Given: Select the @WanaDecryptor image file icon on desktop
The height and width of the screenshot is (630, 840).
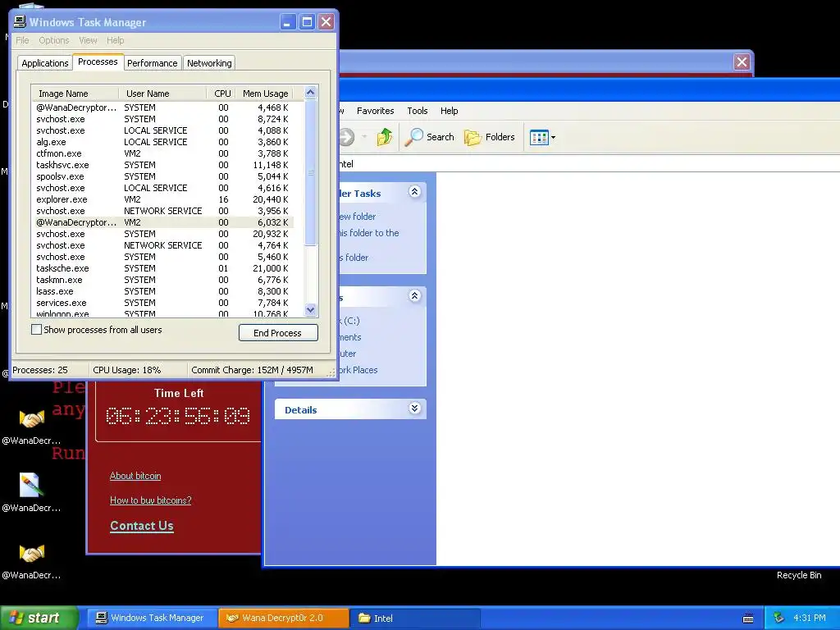Looking at the screenshot, I should 31,486.
